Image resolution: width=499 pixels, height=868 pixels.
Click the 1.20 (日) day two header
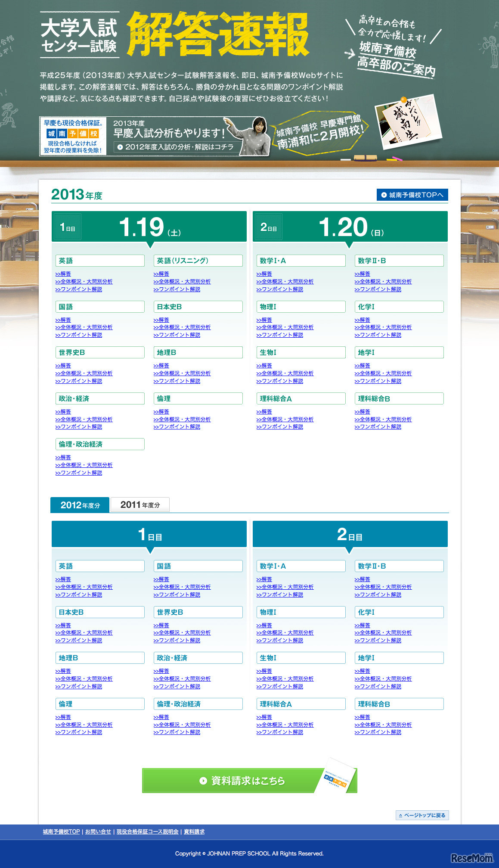click(350, 227)
